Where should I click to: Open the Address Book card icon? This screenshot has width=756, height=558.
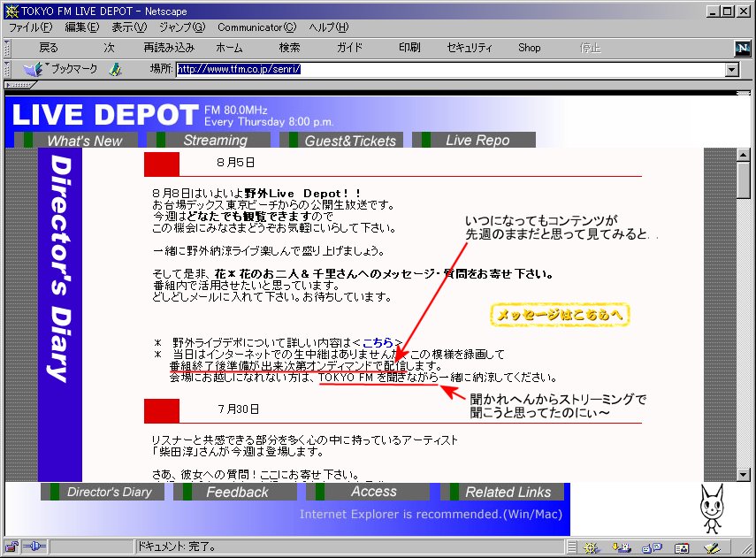tap(682, 548)
